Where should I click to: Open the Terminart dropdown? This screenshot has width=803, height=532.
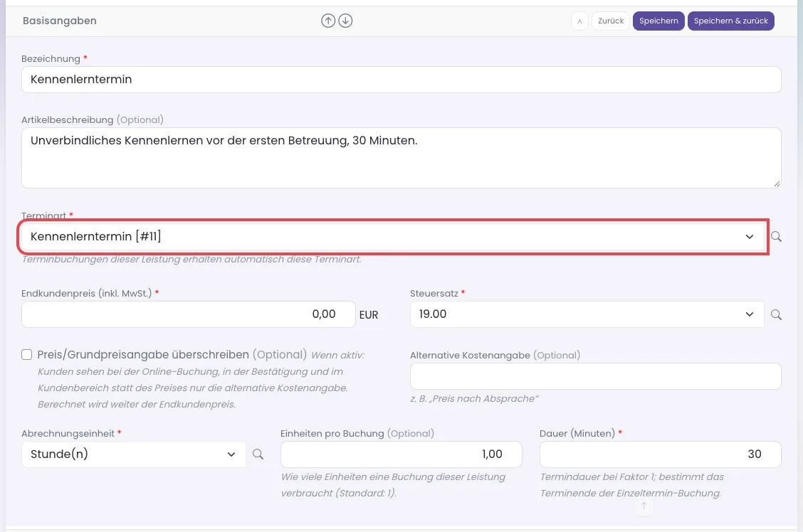(x=393, y=236)
